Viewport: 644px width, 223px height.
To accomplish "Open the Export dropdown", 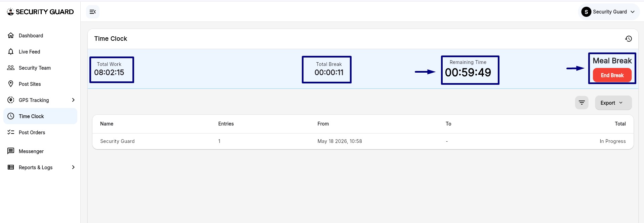I will coord(613,103).
